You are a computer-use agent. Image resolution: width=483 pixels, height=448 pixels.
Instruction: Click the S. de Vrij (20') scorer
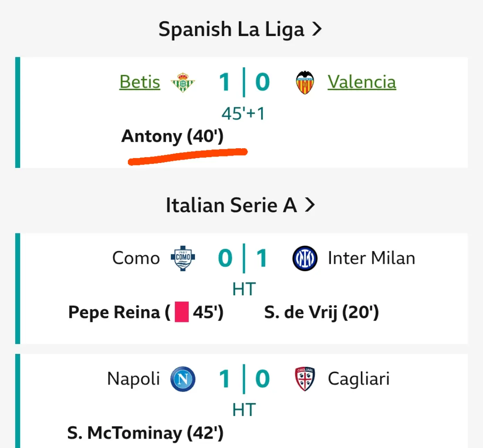(x=322, y=312)
